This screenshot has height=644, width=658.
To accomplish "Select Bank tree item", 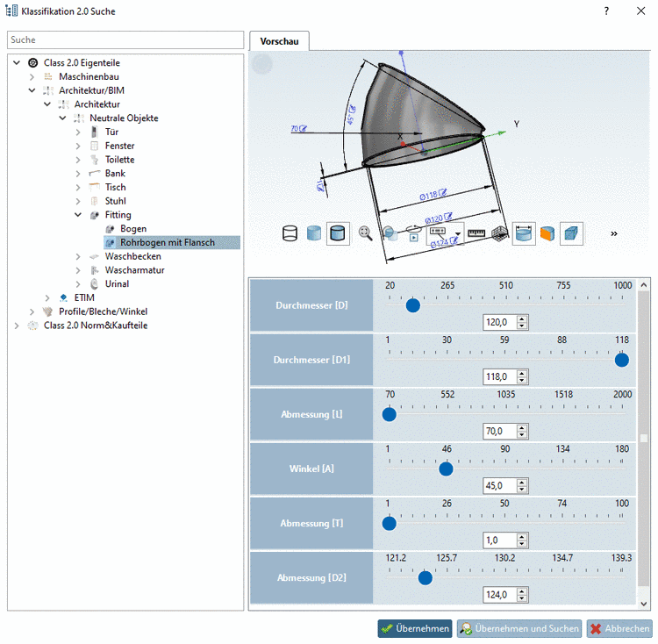I will coord(115,173).
